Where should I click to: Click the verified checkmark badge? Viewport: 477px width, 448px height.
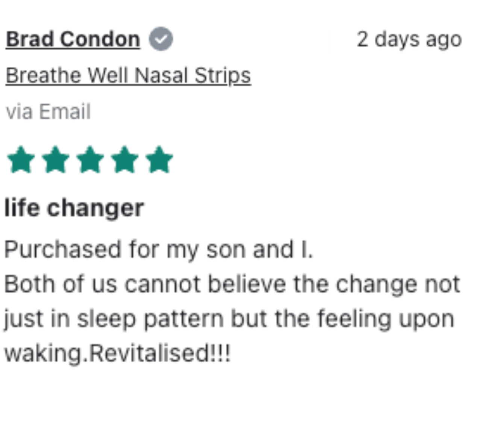161,39
